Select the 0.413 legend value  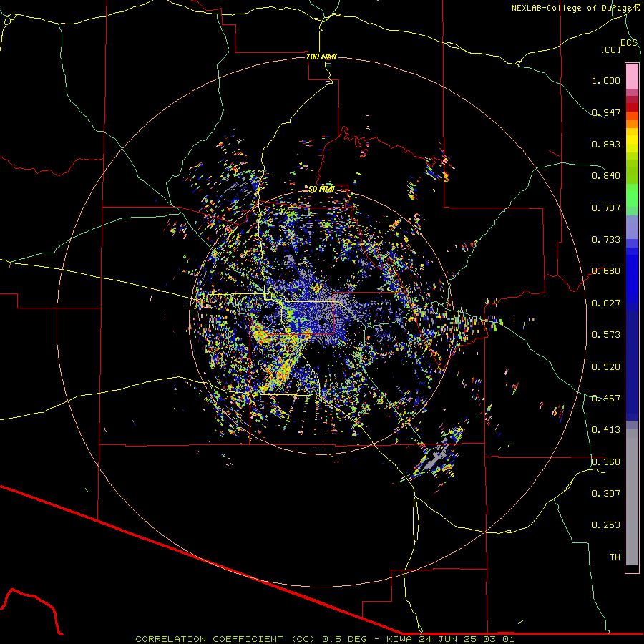(x=606, y=430)
